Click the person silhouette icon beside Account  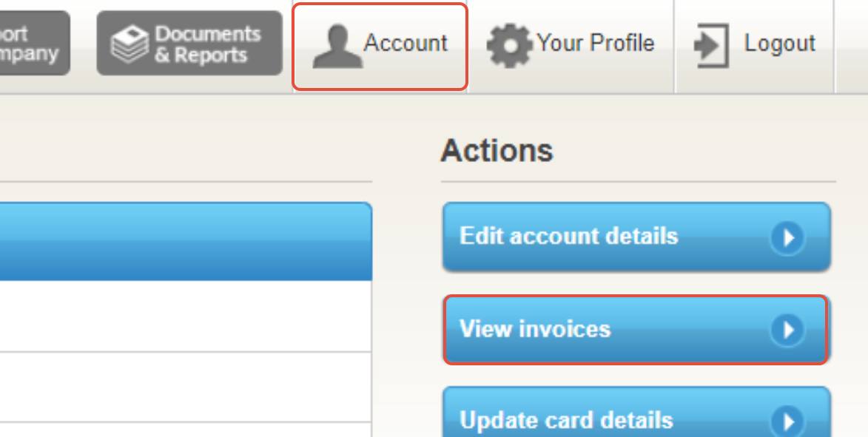click(337, 47)
